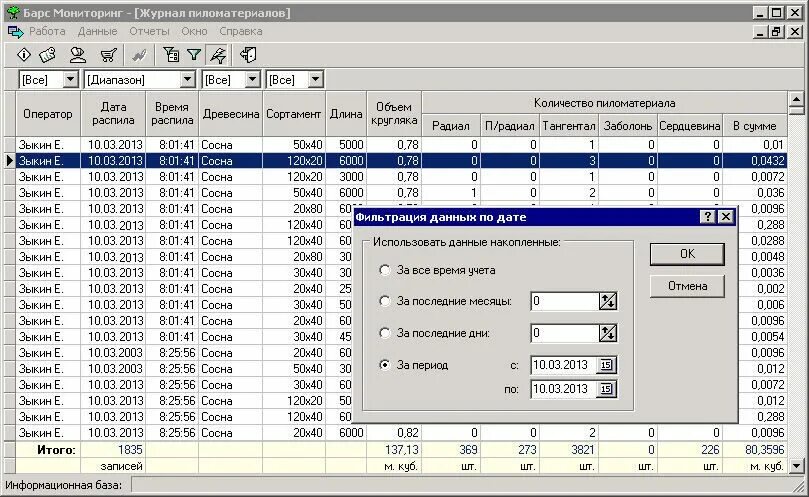Image resolution: width=809 pixels, height=497 pixels.
Task: Click the plain funnel filter icon
Action: [193, 55]
